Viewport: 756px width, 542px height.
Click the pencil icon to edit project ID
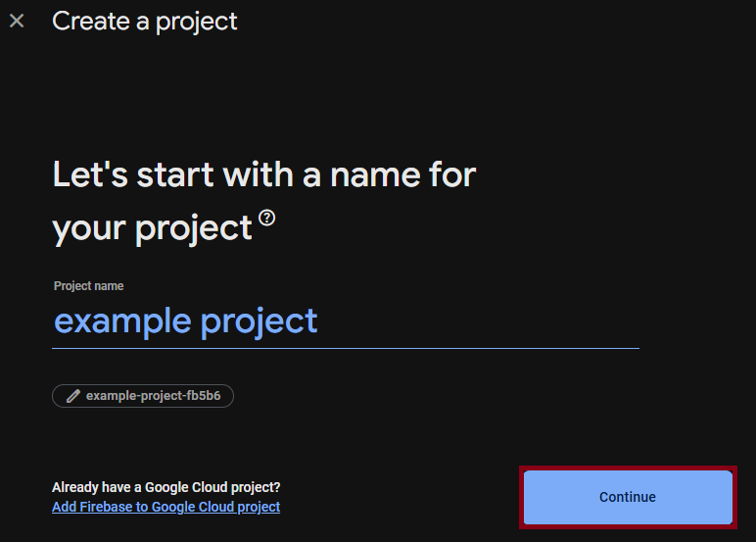tap(72, 396)
